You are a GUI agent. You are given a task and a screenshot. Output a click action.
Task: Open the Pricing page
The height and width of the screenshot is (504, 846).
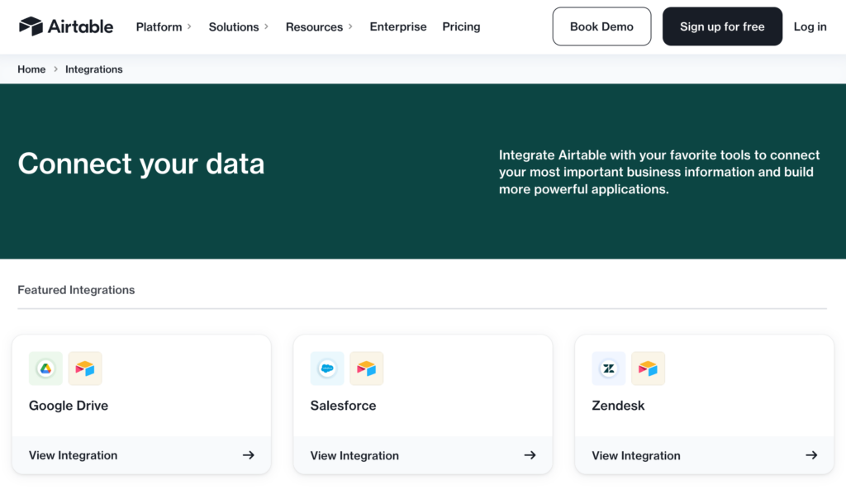pyautogui.click(x=461, y=26)
